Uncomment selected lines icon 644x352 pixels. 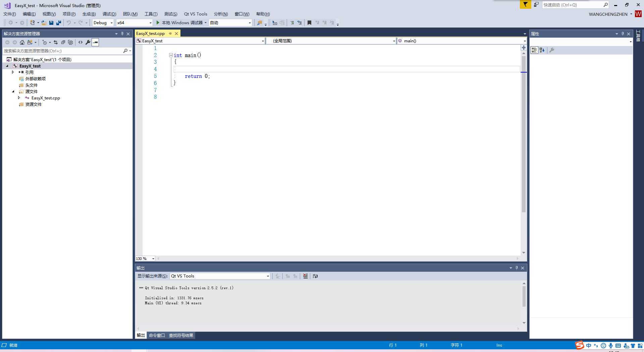point(300,23)
